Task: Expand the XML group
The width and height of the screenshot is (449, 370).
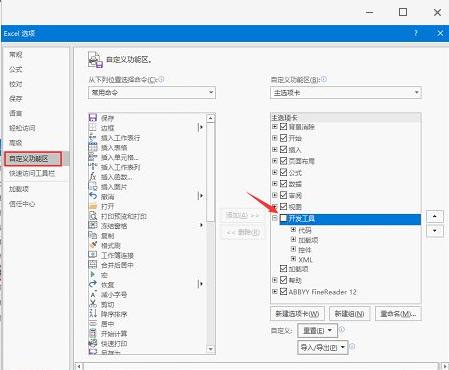Action: tap(293, 259)
